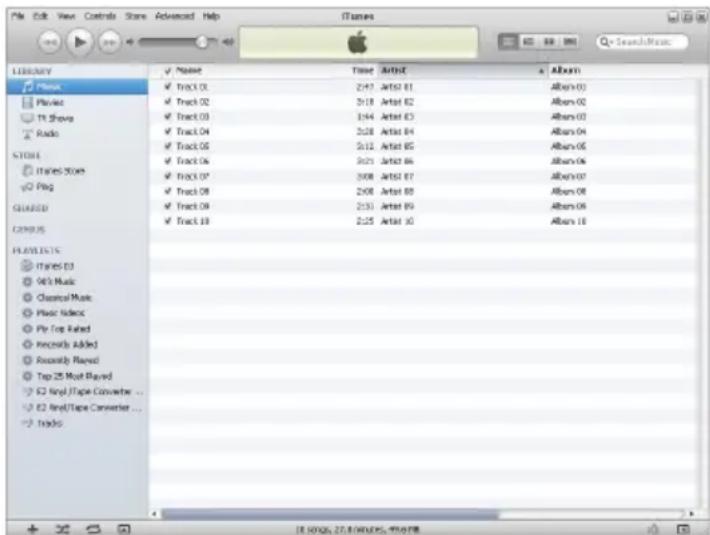The width and height of the screenshot is (710, 535).
Task: Click the Create Playlist plus button
Action: click(x=33, y=529)
